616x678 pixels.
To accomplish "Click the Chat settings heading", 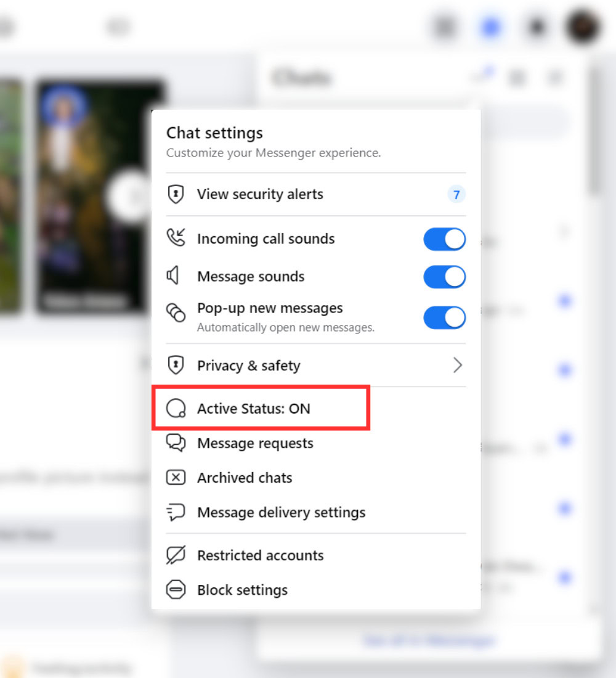I will tap(214, 133).
